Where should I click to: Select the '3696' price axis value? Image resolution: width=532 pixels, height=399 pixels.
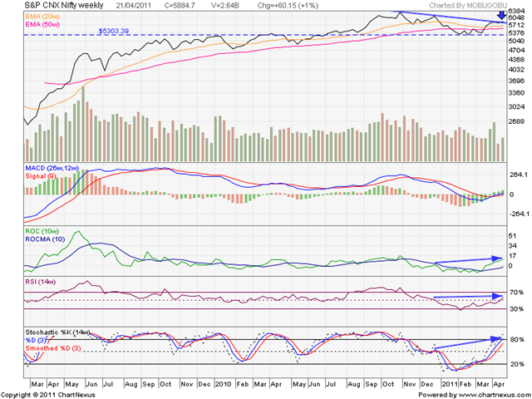(x=516, y=81)
